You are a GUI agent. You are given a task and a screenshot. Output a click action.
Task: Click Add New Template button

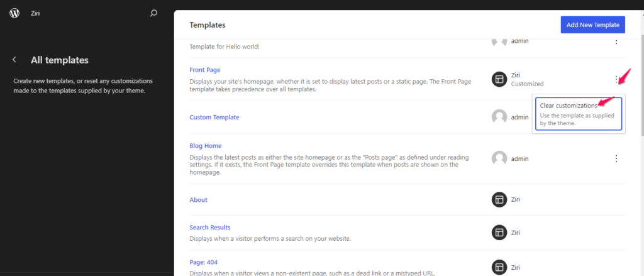coord(592,25)
